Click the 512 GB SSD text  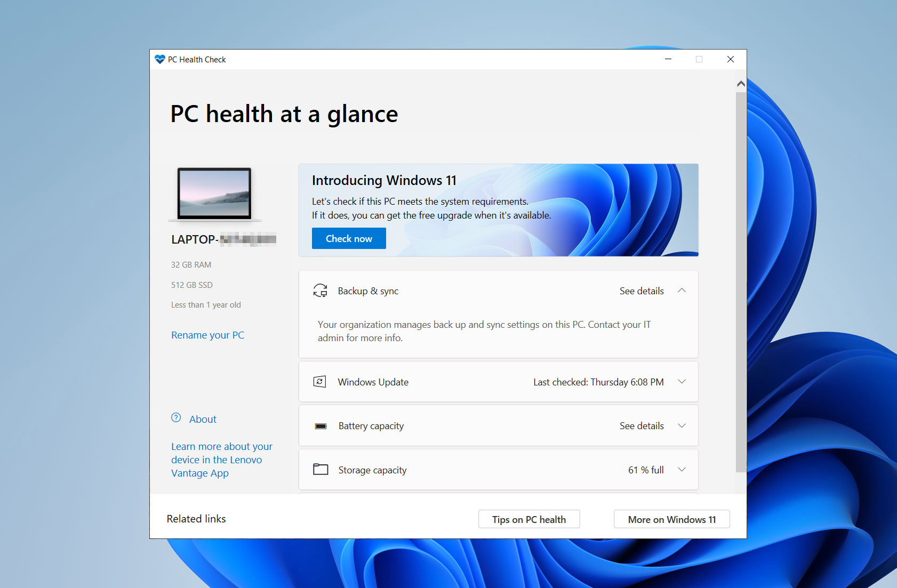192,285
